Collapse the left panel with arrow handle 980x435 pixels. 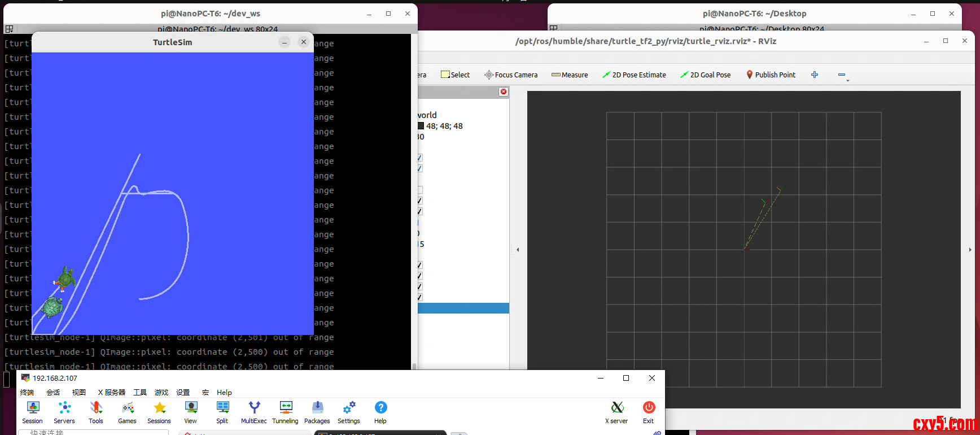[518, 249]
